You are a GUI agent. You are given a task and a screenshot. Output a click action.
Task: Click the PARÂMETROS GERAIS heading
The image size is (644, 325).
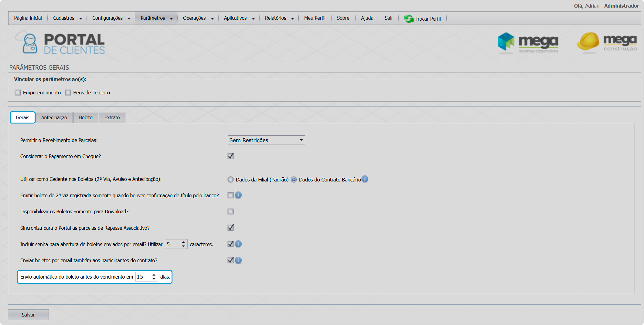[39, 68]
